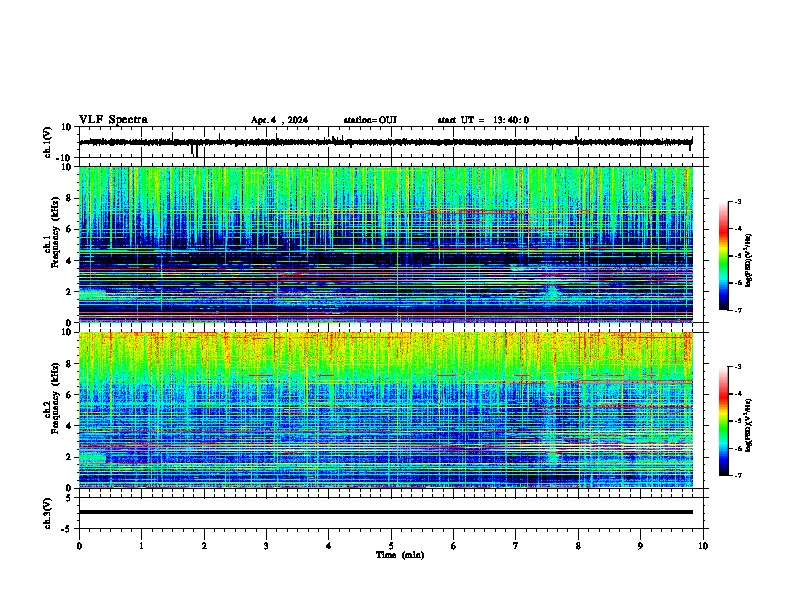Click the ch.1 voltage waveform trace
The height and width of the screenshot is (612, 792).
point(385,142)
